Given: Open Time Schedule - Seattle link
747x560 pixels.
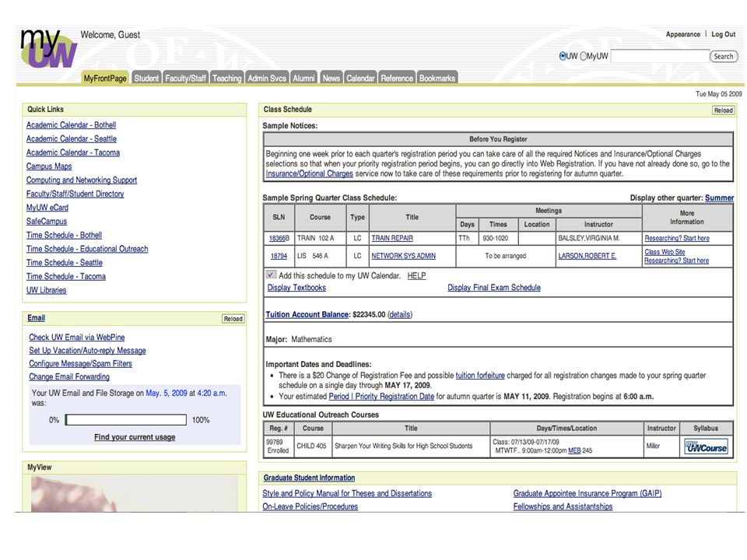Looking at the screenshot, I should (x=65, y=263).
